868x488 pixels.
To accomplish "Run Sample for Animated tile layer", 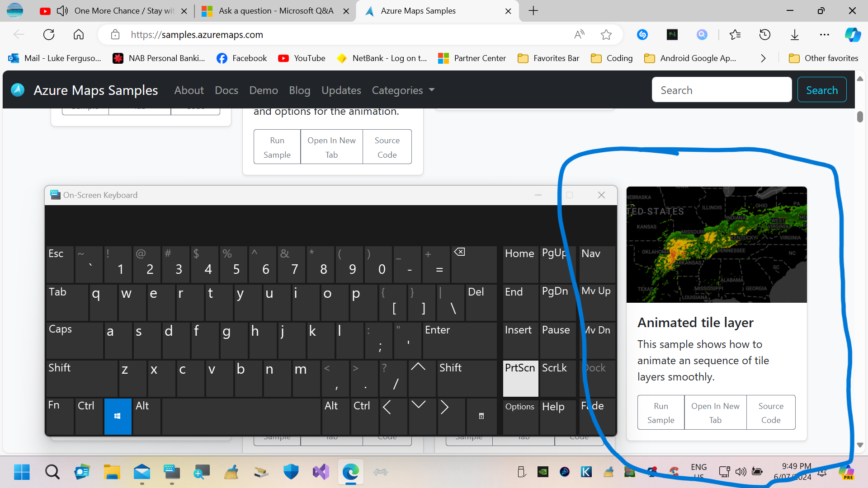I will [x=661, y=413].
